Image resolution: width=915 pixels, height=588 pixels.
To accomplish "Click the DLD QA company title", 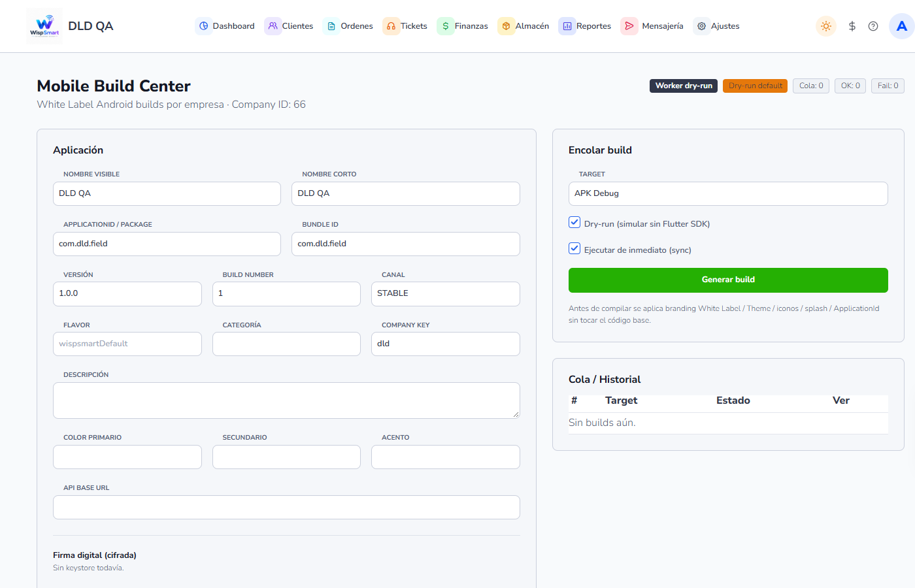I will point(91,26).
